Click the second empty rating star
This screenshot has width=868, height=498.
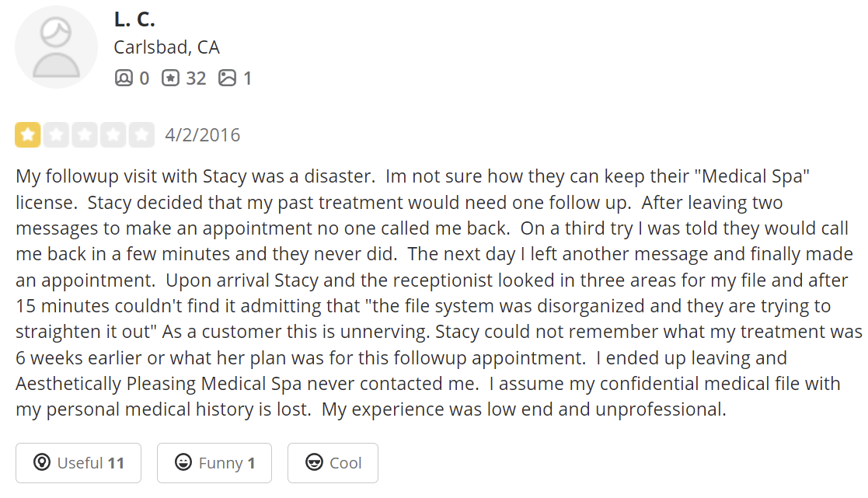click(56, 135)
